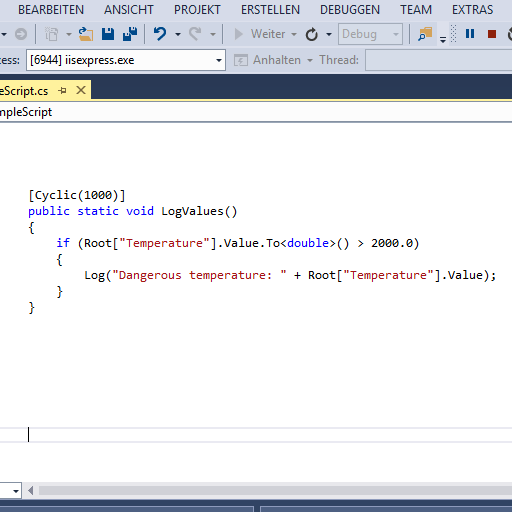Screen dimensions: 512x512
Task: Click the Find in Files icon
Action: 425,34
